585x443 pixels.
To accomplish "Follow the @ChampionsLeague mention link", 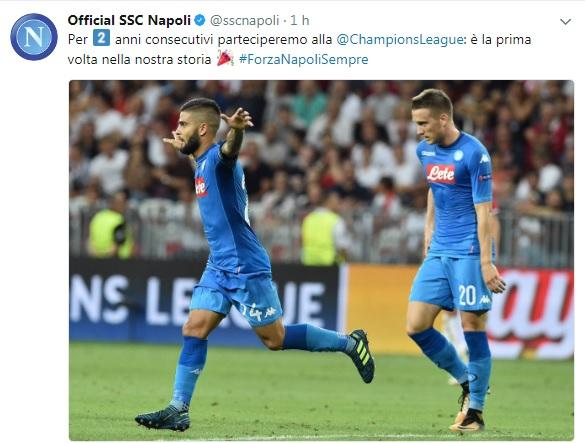I will pyautogui.click(x=400, y=40).
